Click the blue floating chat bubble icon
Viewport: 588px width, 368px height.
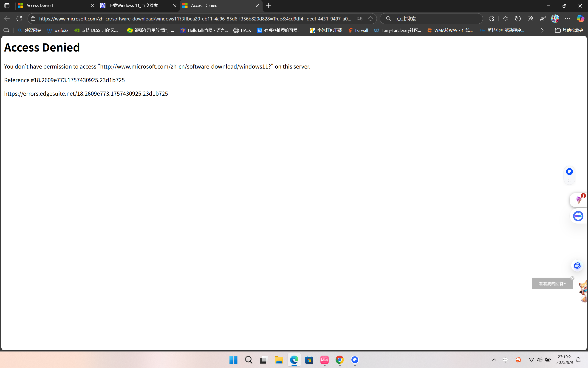(569, 172)
